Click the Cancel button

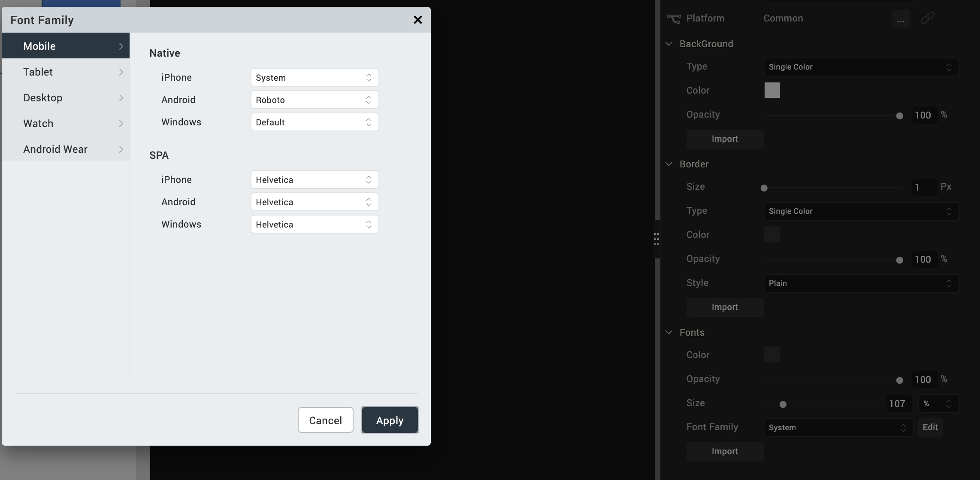point(325,420)
